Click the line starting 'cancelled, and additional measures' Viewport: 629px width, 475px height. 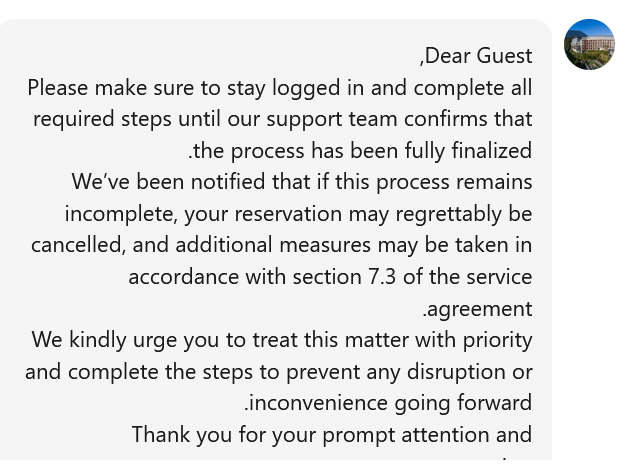point(282,245)
